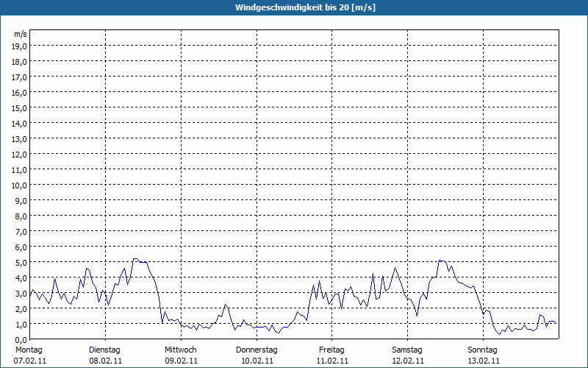Image resolution: width=588 pixels, height=368 pixels.
Task: Click the 15,0 y-axis label
Action: 19,108
